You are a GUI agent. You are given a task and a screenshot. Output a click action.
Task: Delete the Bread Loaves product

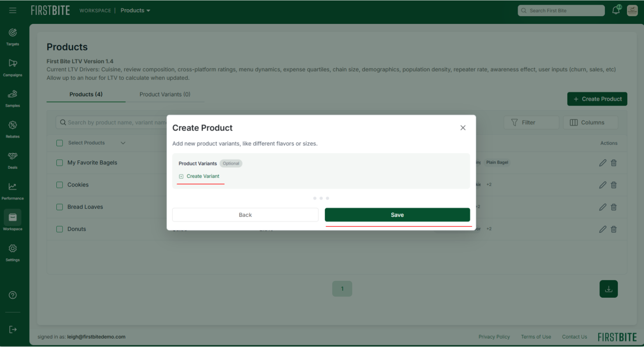click(x=614, y=207)
